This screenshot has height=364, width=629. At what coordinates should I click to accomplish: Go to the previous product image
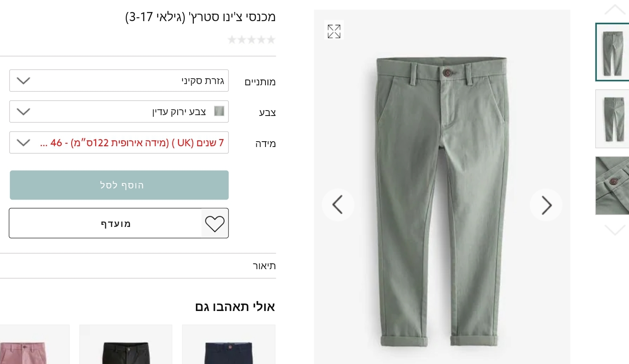(338, 205)
